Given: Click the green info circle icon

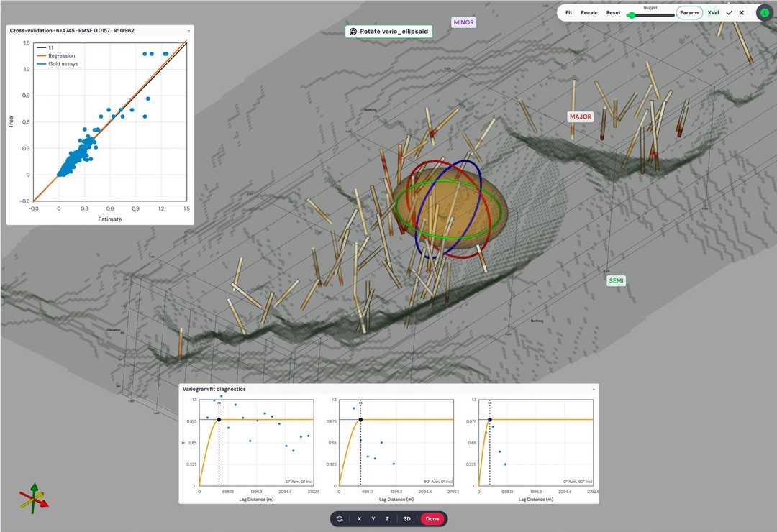Looking at the screenshot, I should click(x=765, y=13).
